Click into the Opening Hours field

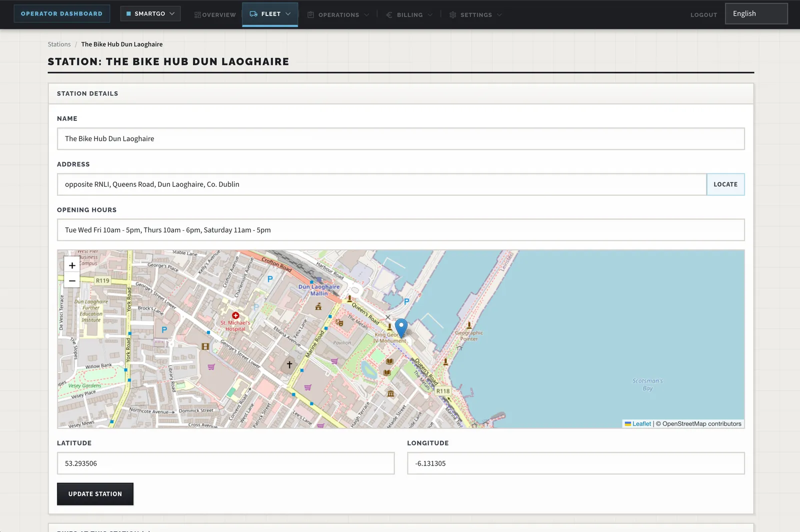pyautogui.click(x=400, y=230)
